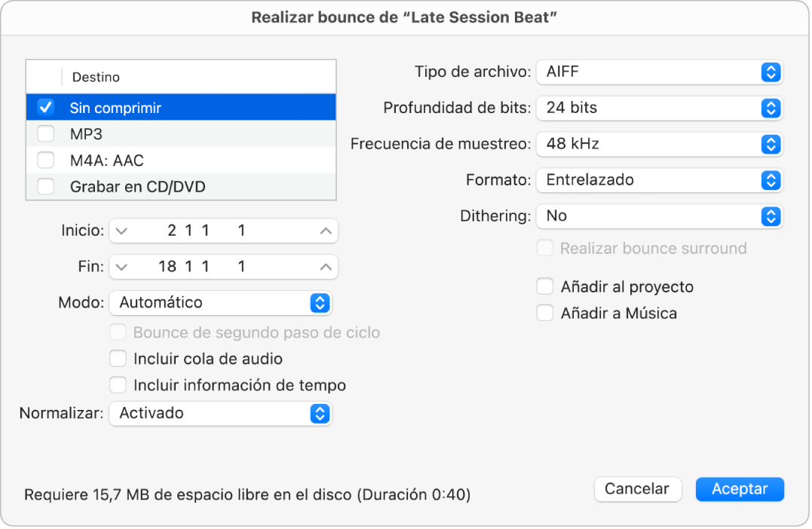Click the Aceptar button
Viewport: 812px width, 529px height.
(739, 489)
